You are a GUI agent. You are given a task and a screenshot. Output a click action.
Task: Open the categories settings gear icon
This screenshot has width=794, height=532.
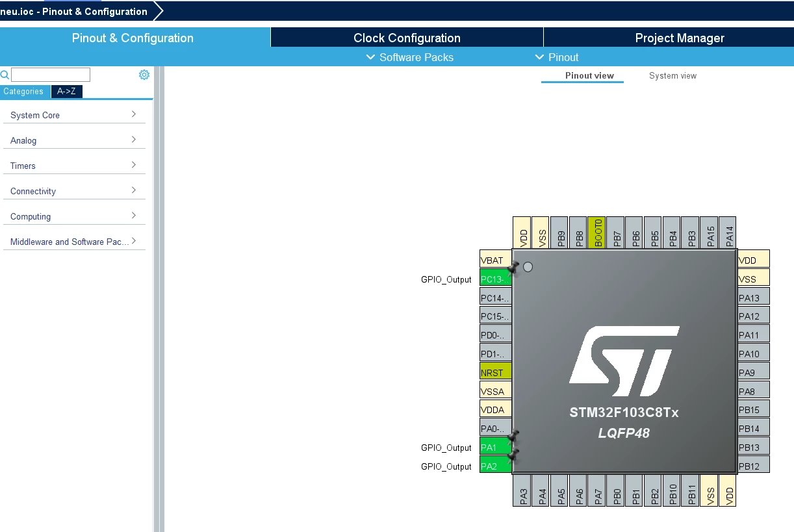[144, 75]
